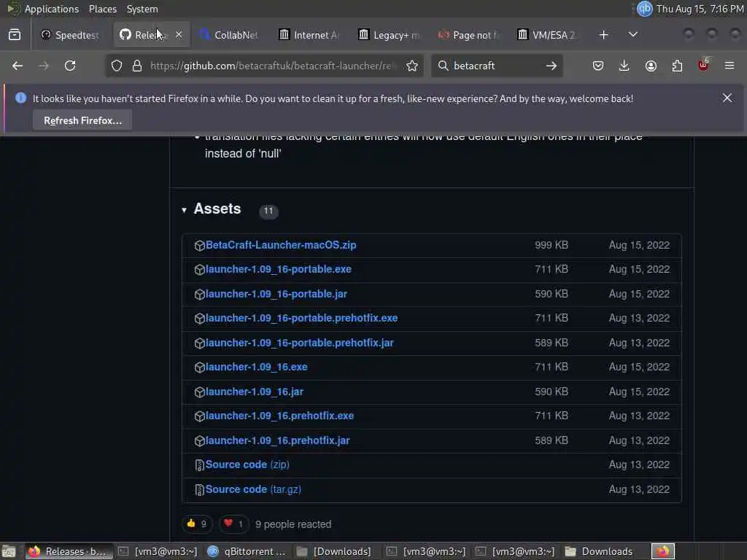Open the Pocket save icon
Screen dimensions: 747x560
pyautogui.click(x=598, y=66)
